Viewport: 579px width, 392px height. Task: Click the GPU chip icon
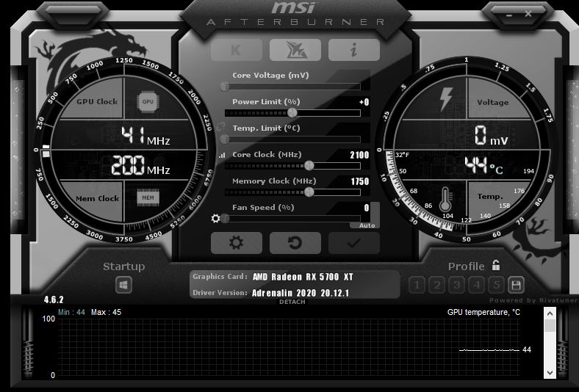(x=148, y=101)
